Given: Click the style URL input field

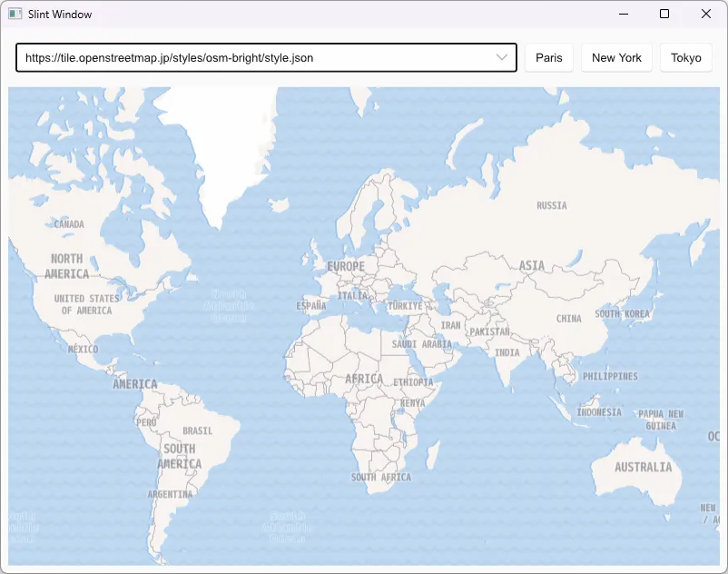Looking at the screenshot, I should [x=227, y=57].
